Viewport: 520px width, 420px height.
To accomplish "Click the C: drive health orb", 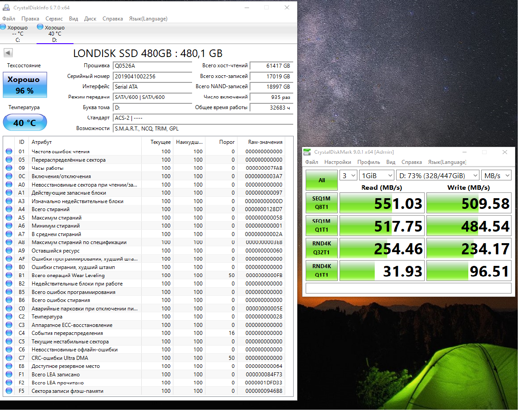I will tap(3, 27).
